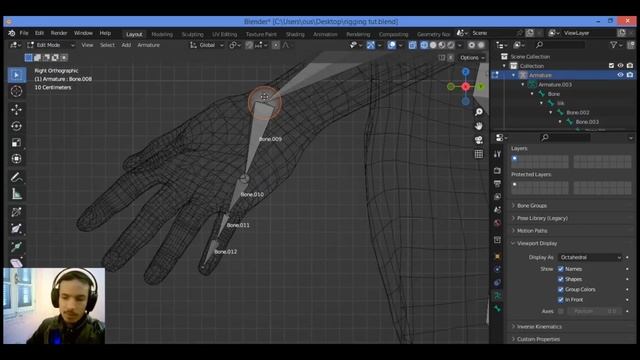640x360 pixels.
Task: Switch to the Sculpting workspace tab
Action: (193, 34)
